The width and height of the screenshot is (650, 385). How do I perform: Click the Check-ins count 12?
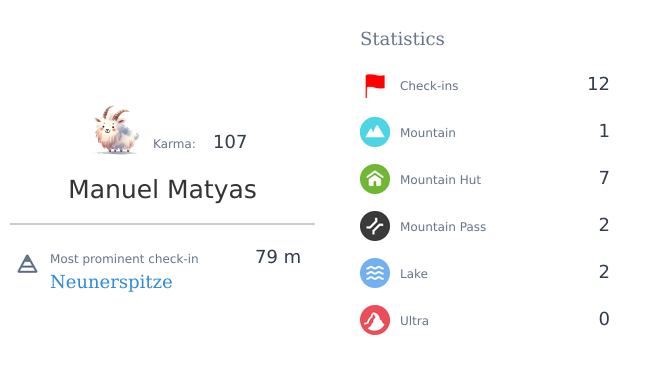pyautogui.click(x=598, y=84)
